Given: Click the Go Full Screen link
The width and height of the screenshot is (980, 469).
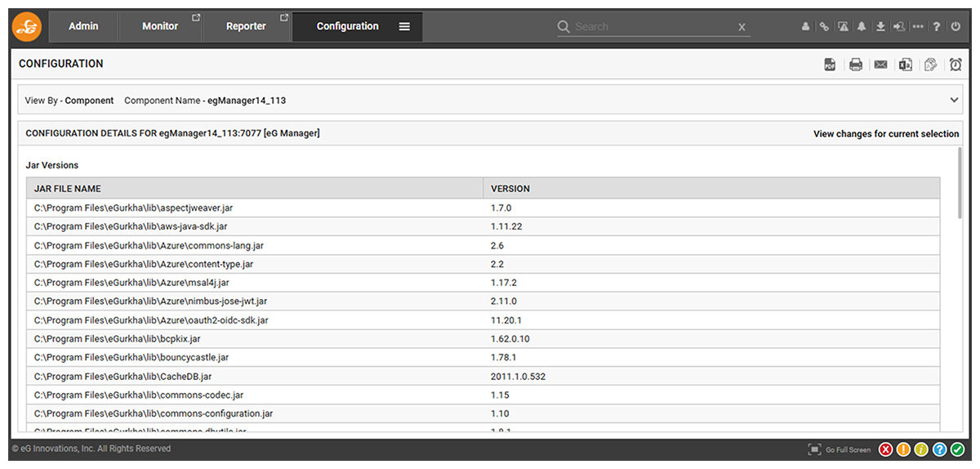Looking at the screenshot, I should tap(849, 450).
